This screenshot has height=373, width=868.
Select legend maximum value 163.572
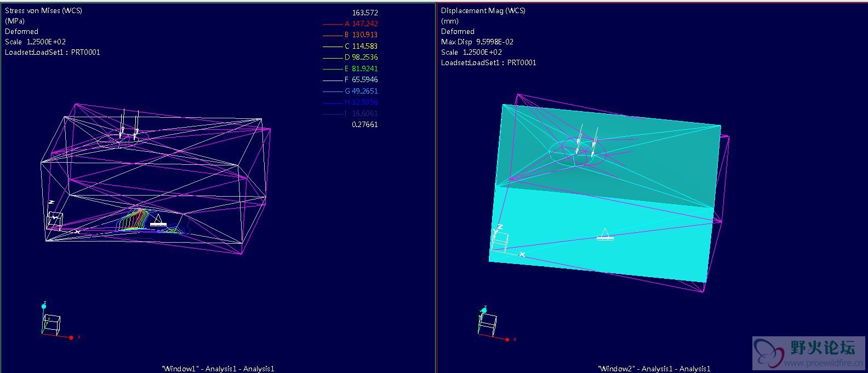(x=365, y=13)
